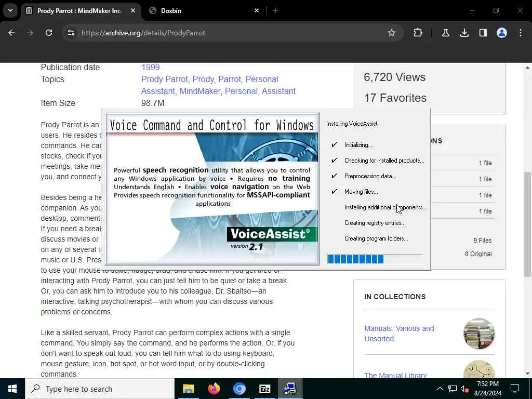Click the Creating registry entries... step
This screenshot has width=532, height=399.
(375, 223)
